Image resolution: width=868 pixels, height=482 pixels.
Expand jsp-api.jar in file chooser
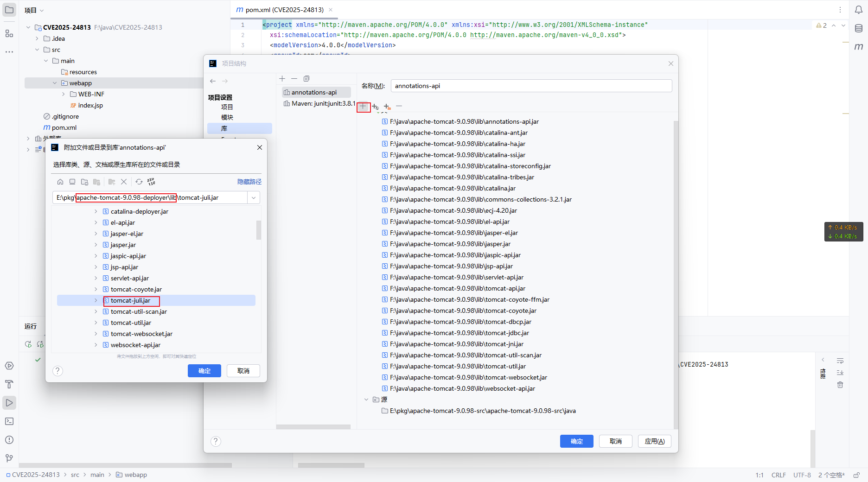tap(96, 267)
